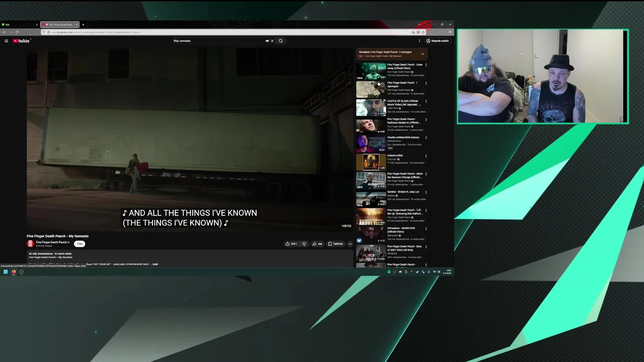
Task: Like the video (243 t. thumbs up)
Action: tap(291, 244)
